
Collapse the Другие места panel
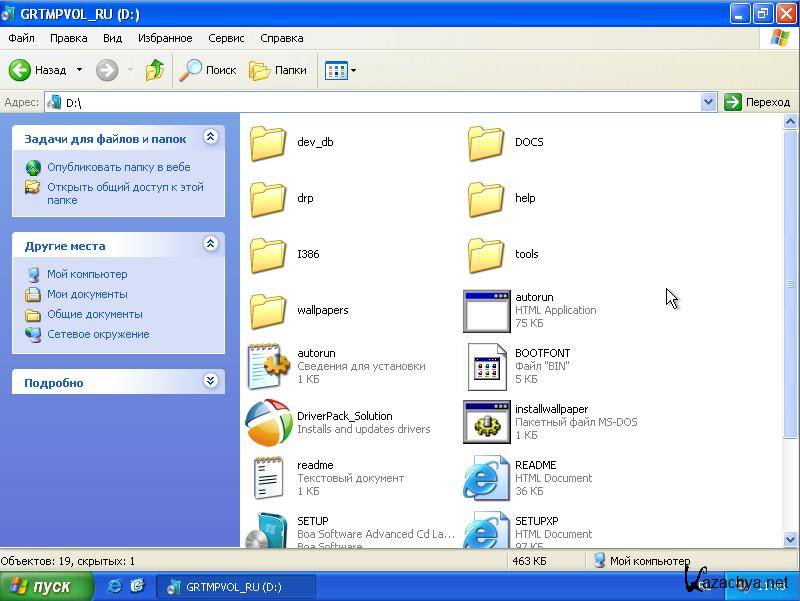pos(210,244)
